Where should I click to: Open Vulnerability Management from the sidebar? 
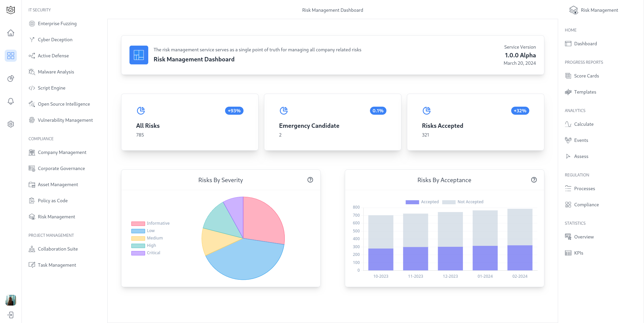point(65,120)
